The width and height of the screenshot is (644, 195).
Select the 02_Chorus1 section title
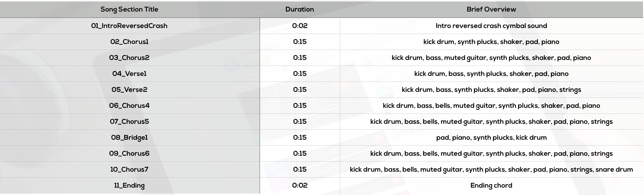coord(129,42)
